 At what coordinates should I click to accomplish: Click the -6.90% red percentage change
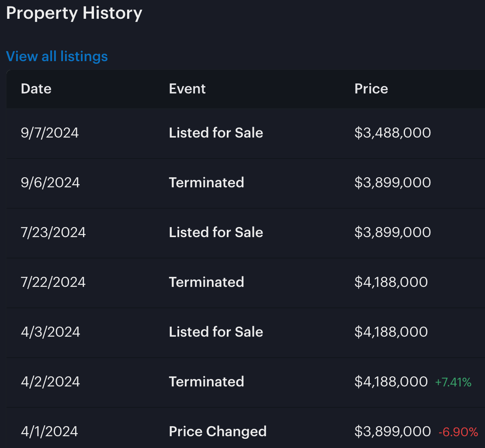(x=458, y=432)
